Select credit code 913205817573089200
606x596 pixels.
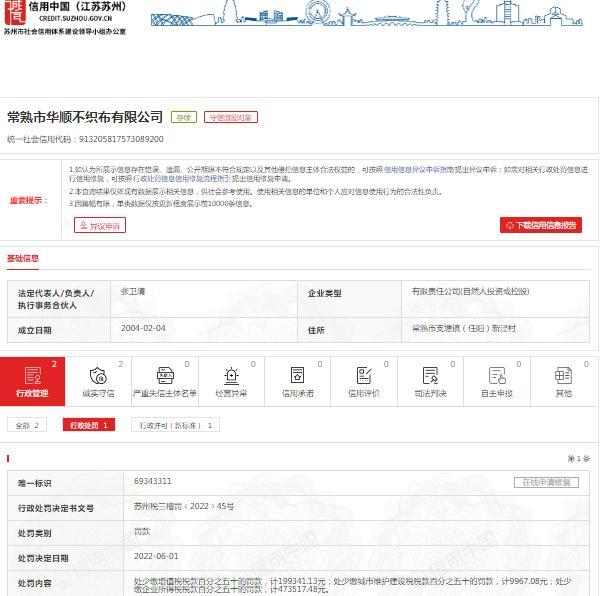pos(121,139)
